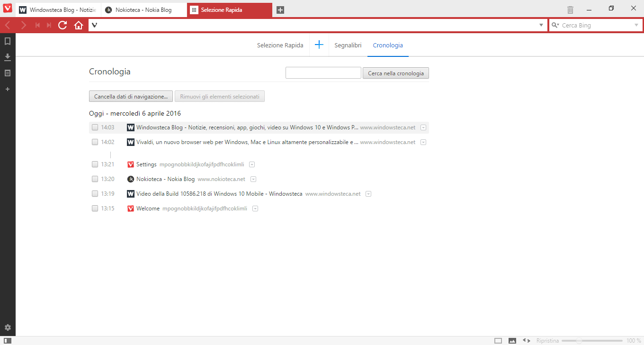Switch to the Nokioteca - Nokia Blog tab
Screen dimensions: 644x345
point(143,10)
